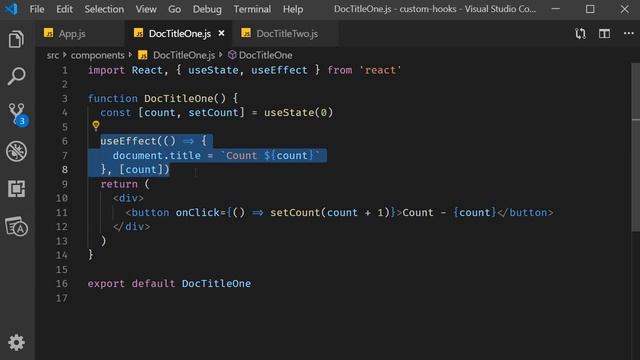Click 'setCount' in line 4 declaration
Screen dimensions: 640x360
tap(213, 112)
